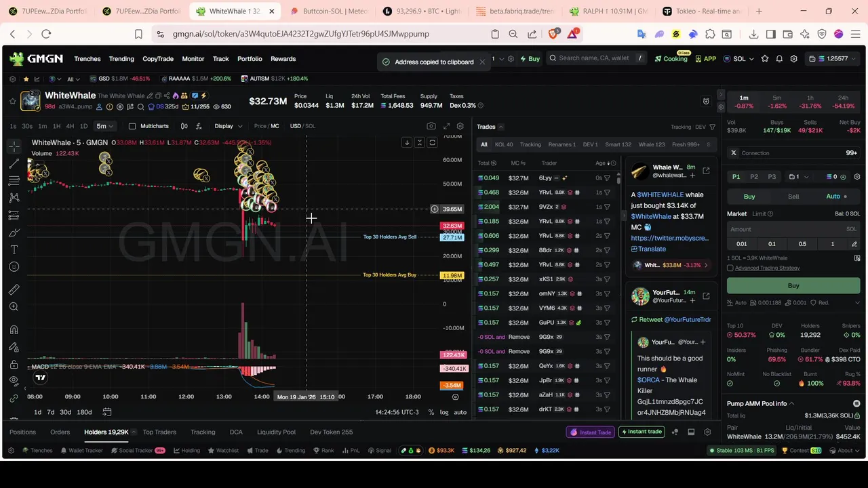Open twitter.mobyscre link in tweet
The width and height of the screenshot is (868, 488).
coord(669,238)
